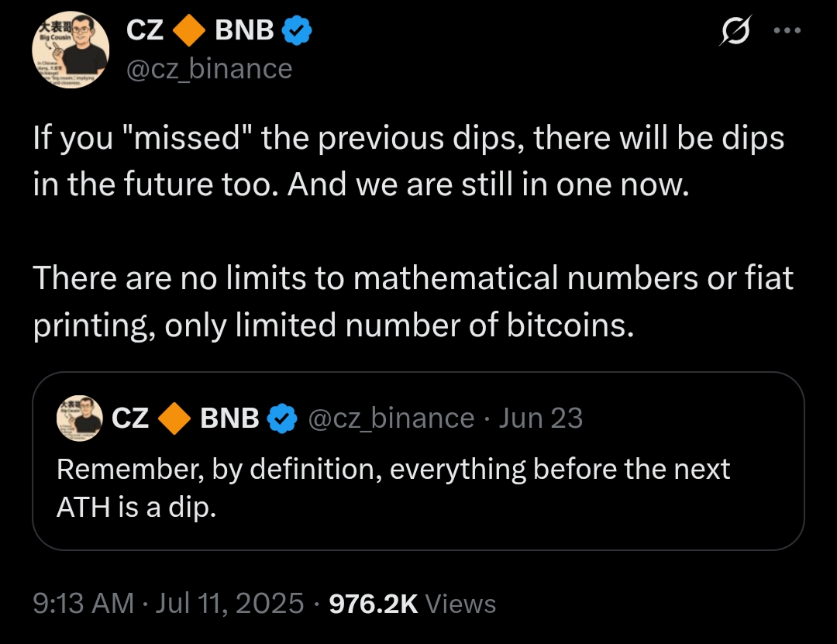Click the 'If you missed the previous dips' paragraph
Screen dimensions: 837x644
(408, 162)
